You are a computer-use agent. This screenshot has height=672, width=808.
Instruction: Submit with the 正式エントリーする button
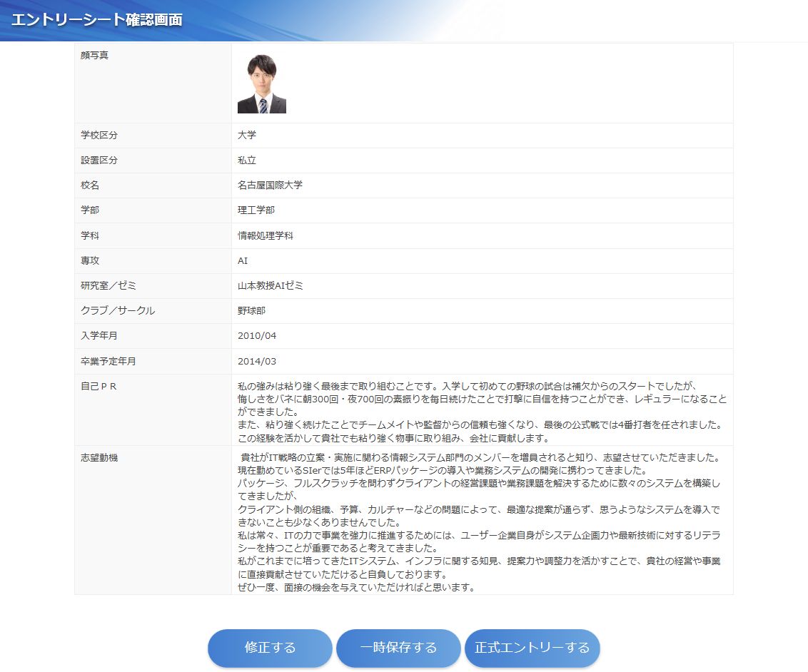pos(532,648)
